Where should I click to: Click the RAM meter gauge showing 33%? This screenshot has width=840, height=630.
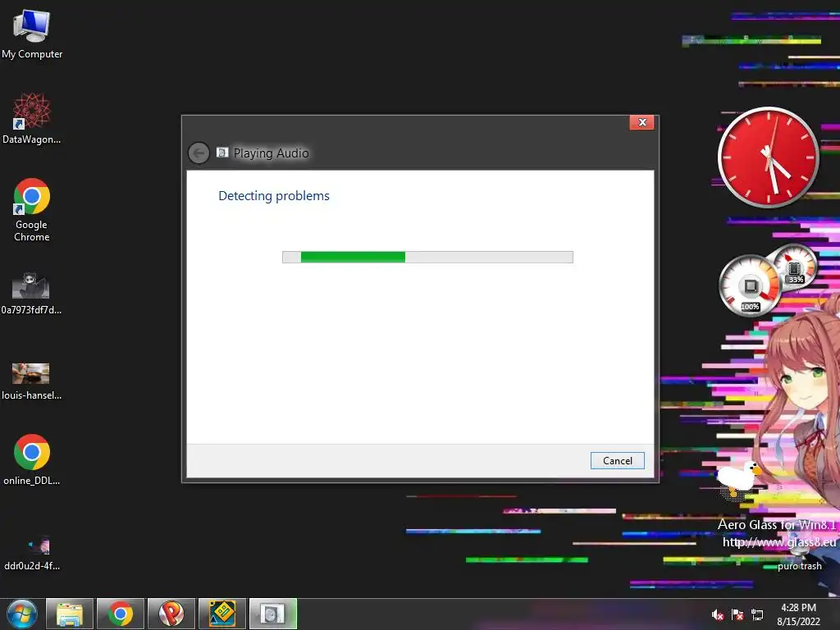tap(794, 267)
